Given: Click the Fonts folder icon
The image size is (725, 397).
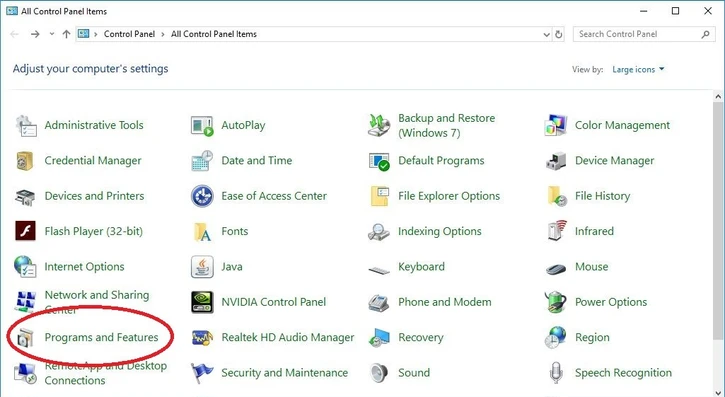Looking at the screenshot, I should pyautogui.click(x=202, y=232).
